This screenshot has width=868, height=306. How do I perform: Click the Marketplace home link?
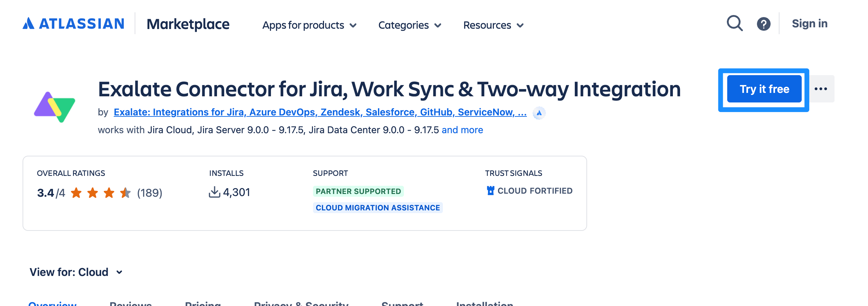coord(188,24)
